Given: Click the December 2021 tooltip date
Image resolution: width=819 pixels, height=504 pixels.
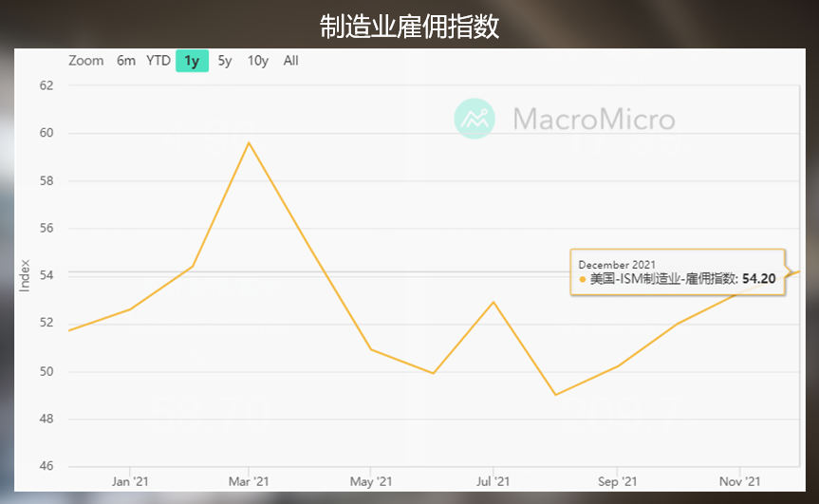Looking at the screenshot, I should 617,265.
